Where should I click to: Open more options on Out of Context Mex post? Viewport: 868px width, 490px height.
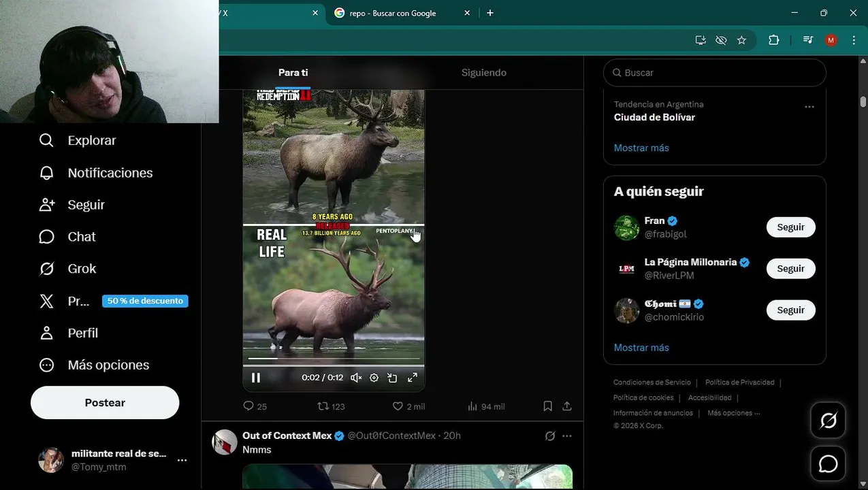pyautogui.click(x=566, y=436)
